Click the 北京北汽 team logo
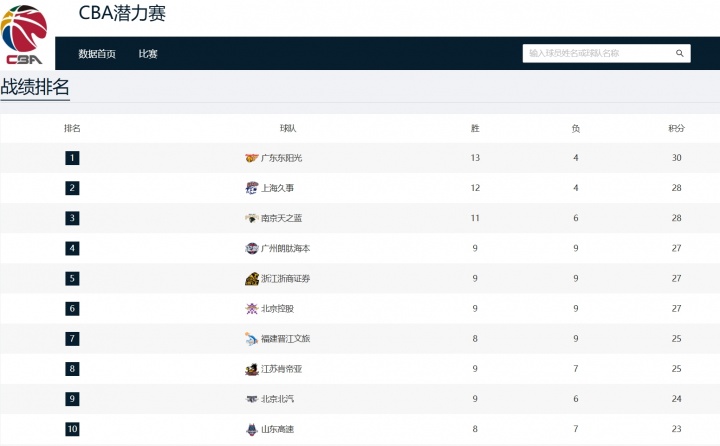Image resolution: width=720 pixels, height=446 pixels. (x=252, y=399)
